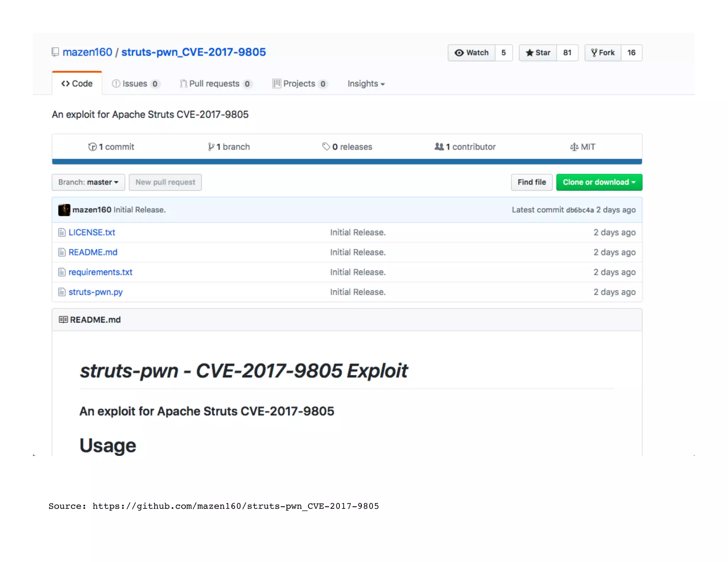Screen dimensions: 728x562
Task: Open the requirements.txt file
Action: click(100, 272)
